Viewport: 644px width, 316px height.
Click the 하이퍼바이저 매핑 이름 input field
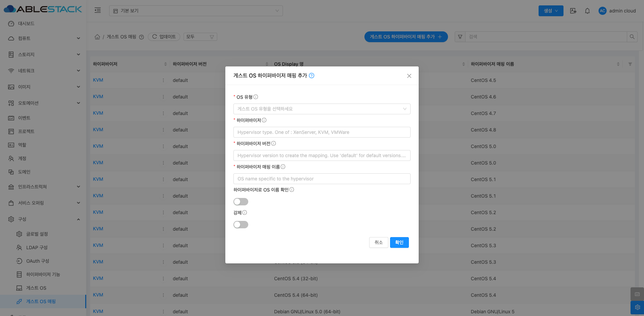(x=322, y=179)
